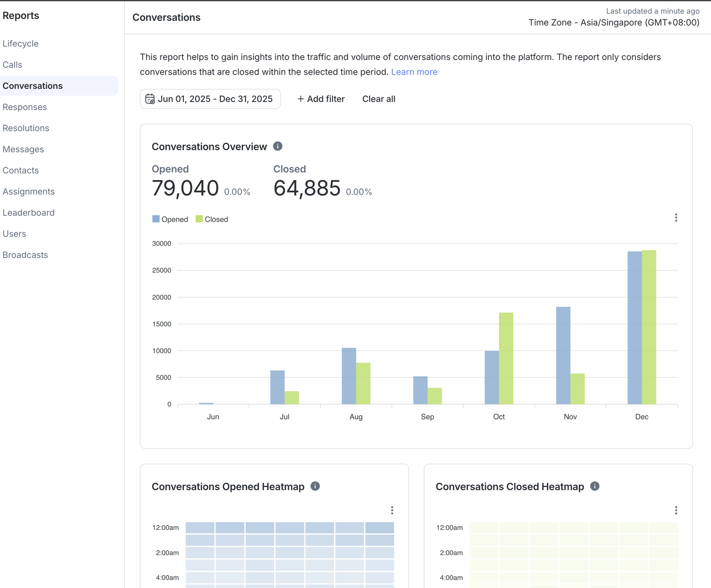The image size is (711, 588).
Task: Open the Conversations Overview chart options menu
Action: click(676, 218)
